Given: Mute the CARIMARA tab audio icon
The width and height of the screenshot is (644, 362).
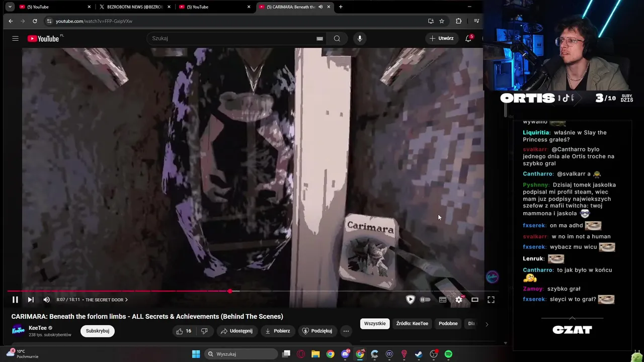Looking at the screenshot, I should click(320, 7).
